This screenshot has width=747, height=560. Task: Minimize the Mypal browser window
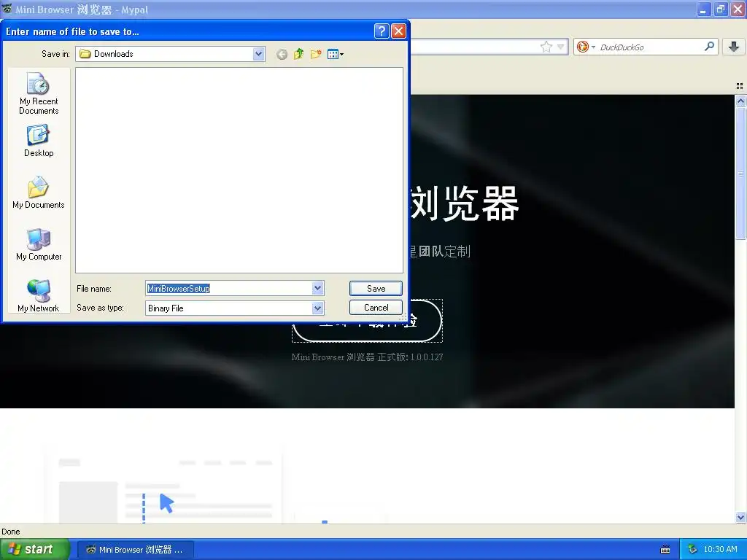(x=704, y=9)
